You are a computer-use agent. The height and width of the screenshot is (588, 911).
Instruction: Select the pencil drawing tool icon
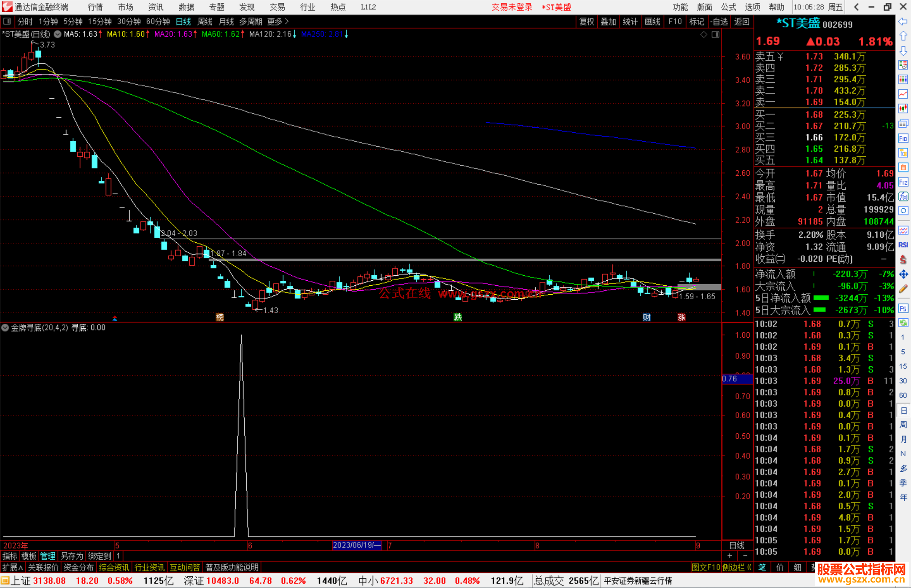coord(903,289)
